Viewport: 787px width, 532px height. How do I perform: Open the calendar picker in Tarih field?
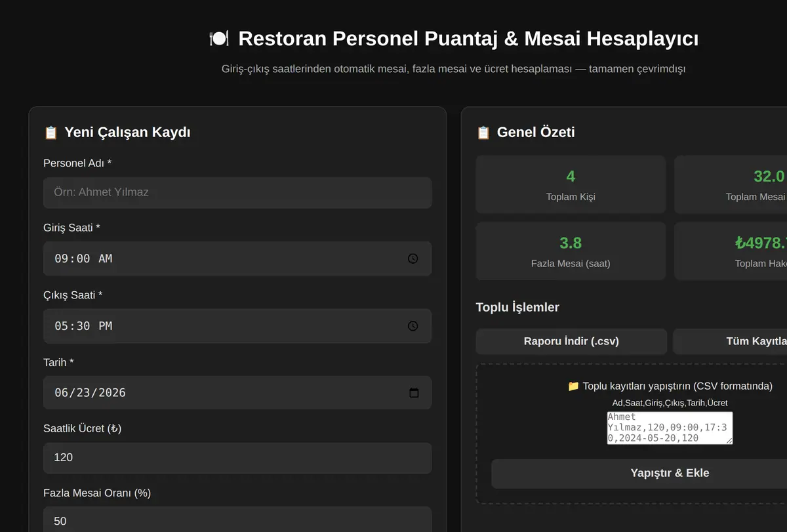click(414, 393)
